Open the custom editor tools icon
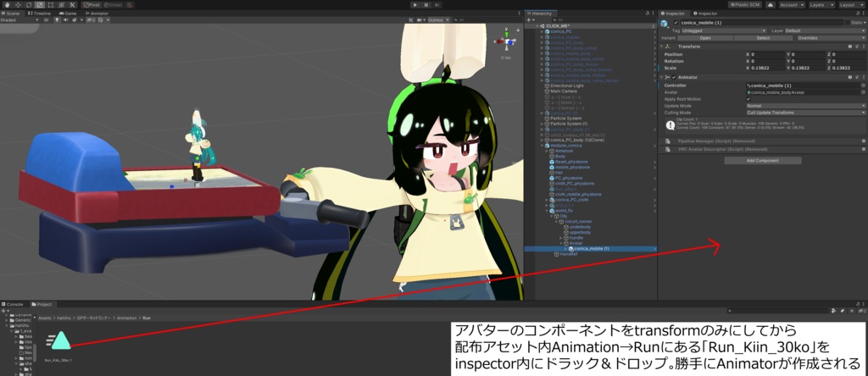 tap(72, 4)
